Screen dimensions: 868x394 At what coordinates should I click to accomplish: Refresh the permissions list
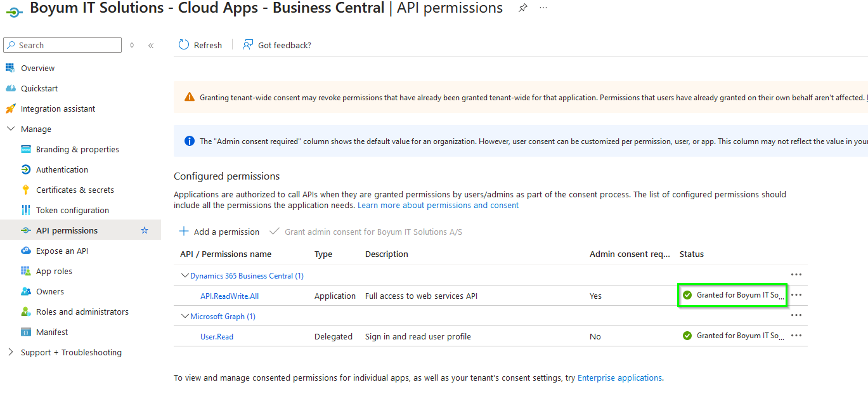point(200,45)
